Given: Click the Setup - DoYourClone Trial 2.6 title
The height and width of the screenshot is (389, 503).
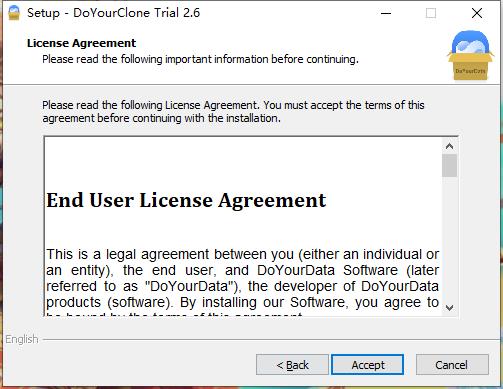Looking at the screenshot, I should tap(113, 13).
